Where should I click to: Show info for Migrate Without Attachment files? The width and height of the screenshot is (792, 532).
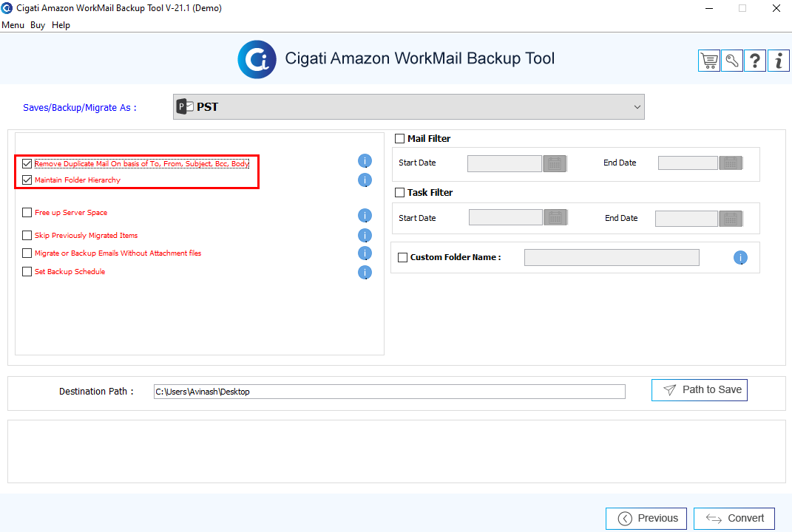(x=365, y=253)
